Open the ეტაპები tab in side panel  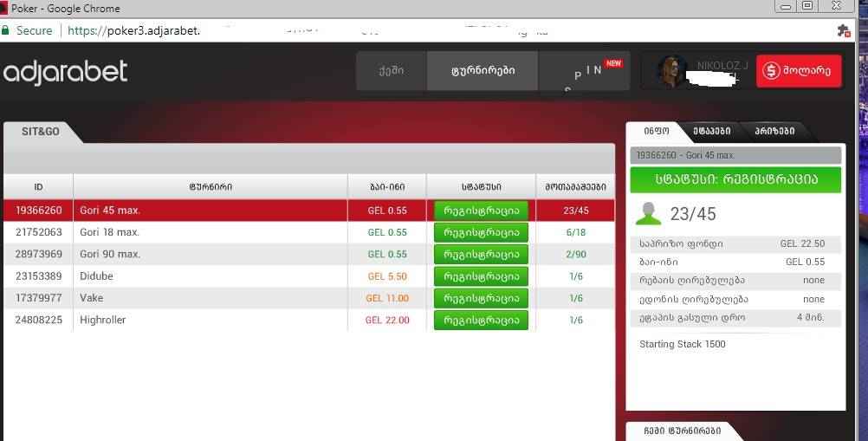[x=712, y=131]
